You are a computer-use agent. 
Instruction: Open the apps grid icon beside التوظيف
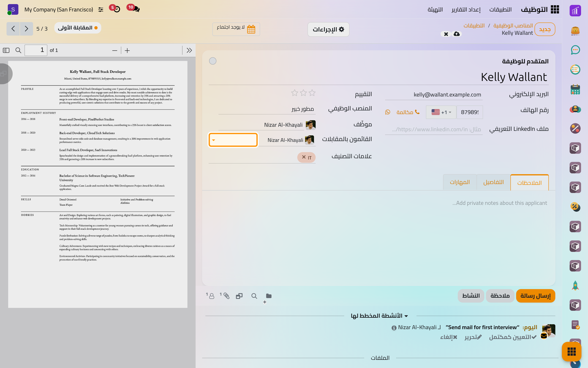tap(555, 10)
